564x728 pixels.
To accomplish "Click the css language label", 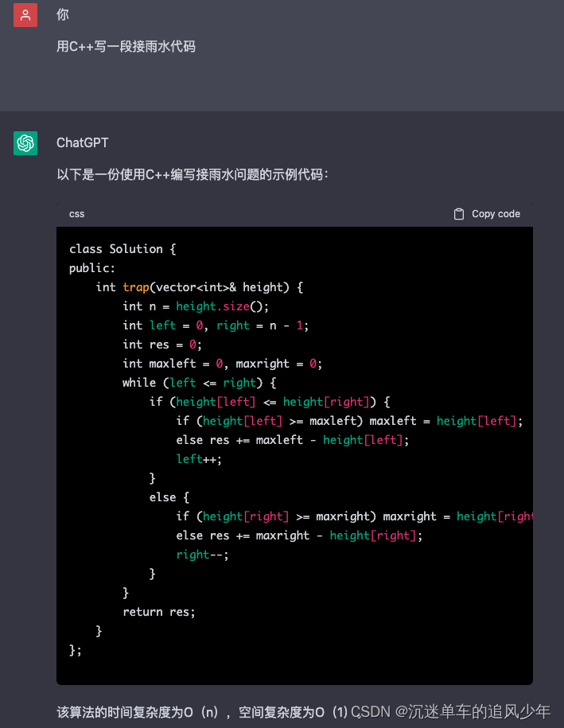I will click(x=76, y=214).
